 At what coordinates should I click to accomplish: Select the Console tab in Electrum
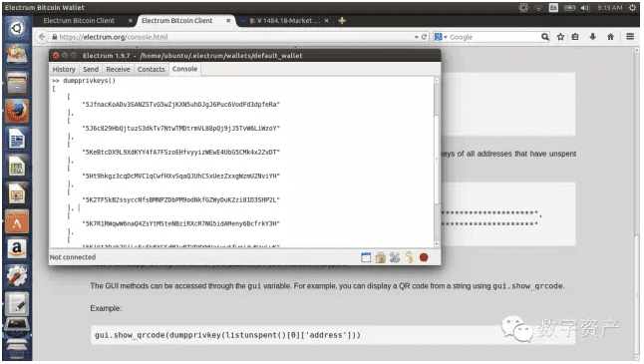(184, 69)
